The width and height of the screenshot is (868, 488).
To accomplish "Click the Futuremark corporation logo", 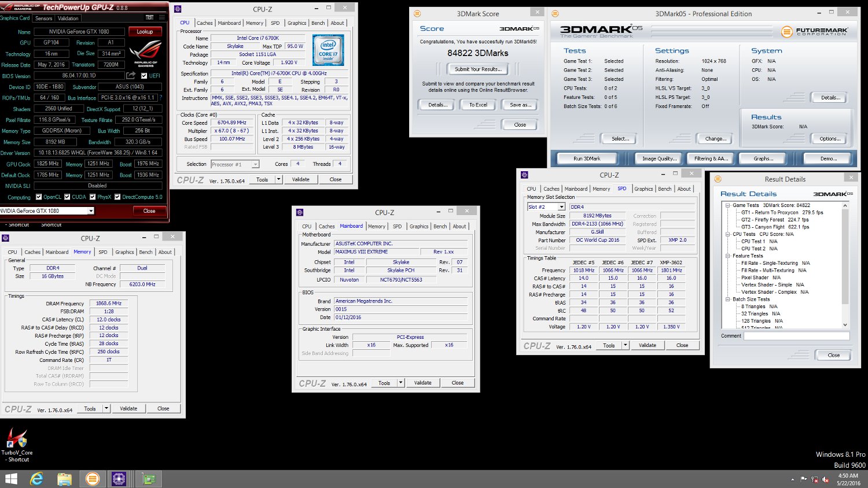I will [814, 32].
